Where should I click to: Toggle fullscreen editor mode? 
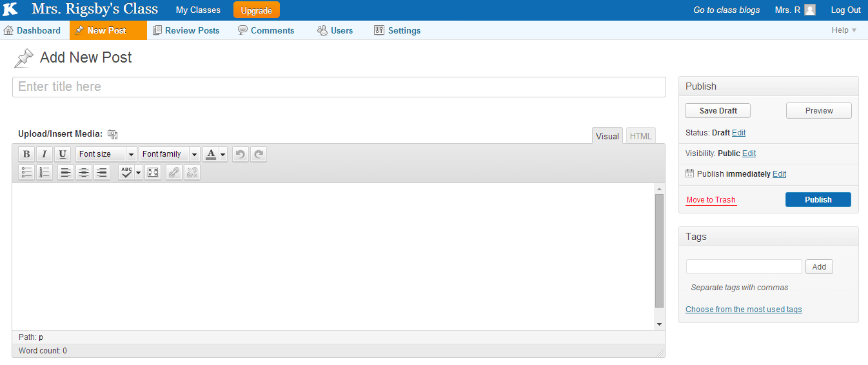coord(153,172)
